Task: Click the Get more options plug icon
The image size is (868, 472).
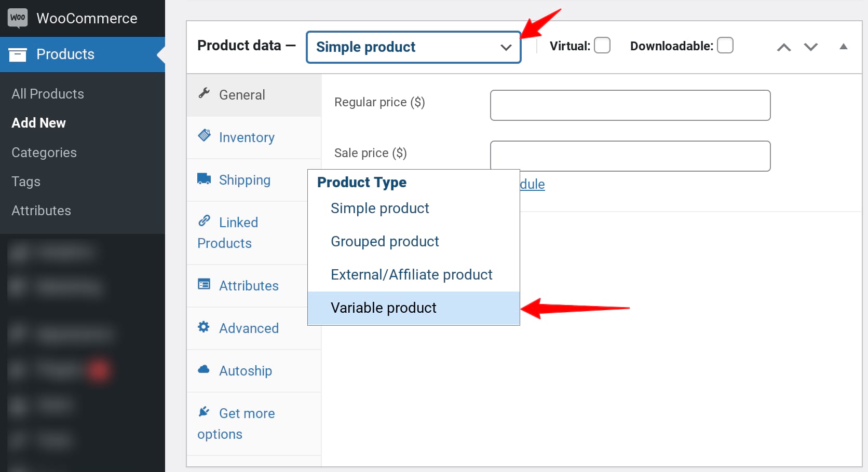Action: (x=204, y=412)
